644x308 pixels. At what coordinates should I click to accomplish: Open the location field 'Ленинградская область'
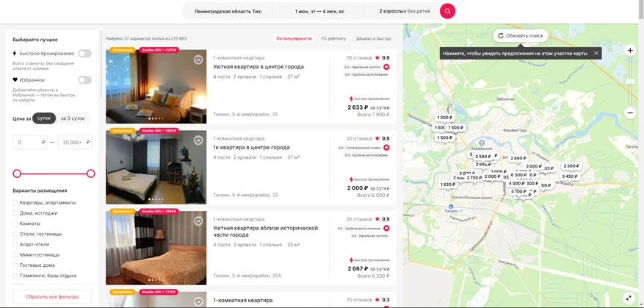228,12
